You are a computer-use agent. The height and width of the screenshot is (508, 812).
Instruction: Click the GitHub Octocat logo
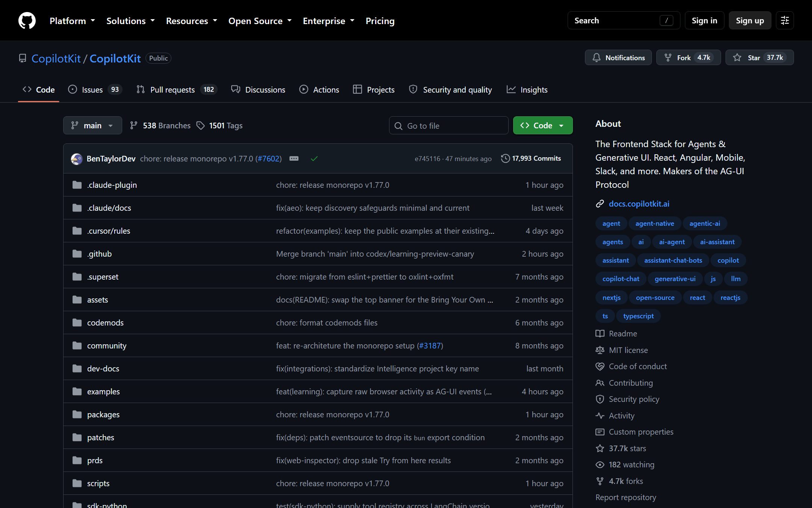coord(27,20)
